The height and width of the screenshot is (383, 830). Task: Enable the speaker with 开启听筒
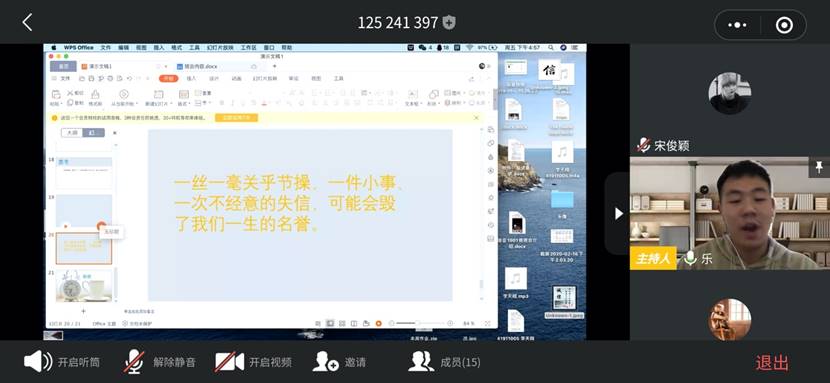62,362
